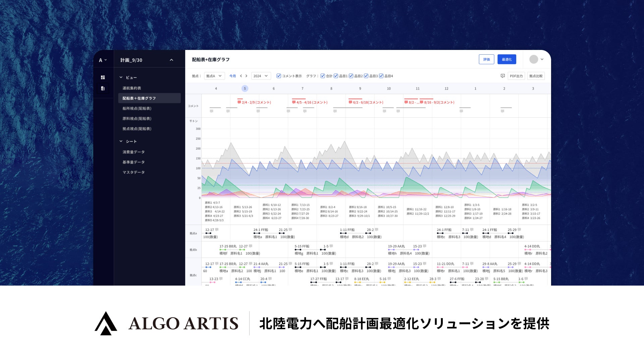Open the red 4/5 - 4/16 comment marker
Viewport: 644px width, 362px height.
click(310, 102)
